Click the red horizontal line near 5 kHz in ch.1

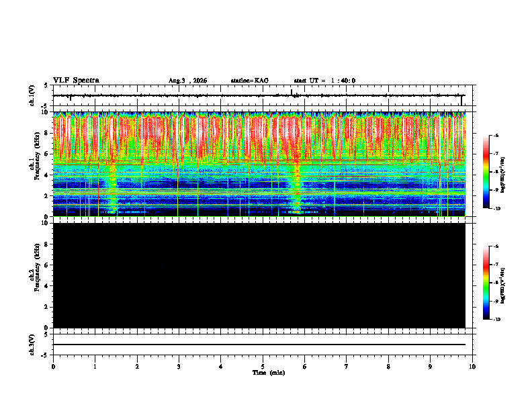259,165
